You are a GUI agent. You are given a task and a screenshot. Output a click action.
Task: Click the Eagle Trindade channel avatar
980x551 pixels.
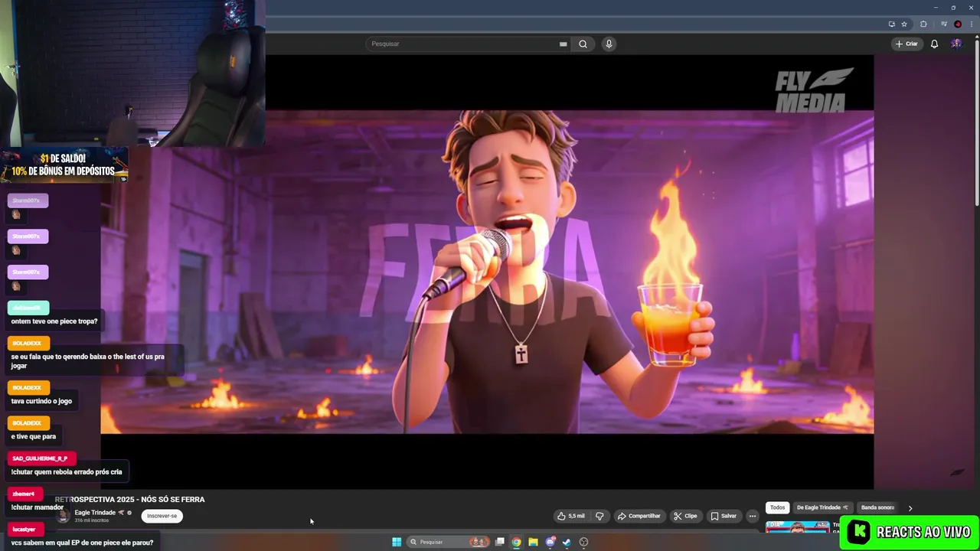(64, 516)
